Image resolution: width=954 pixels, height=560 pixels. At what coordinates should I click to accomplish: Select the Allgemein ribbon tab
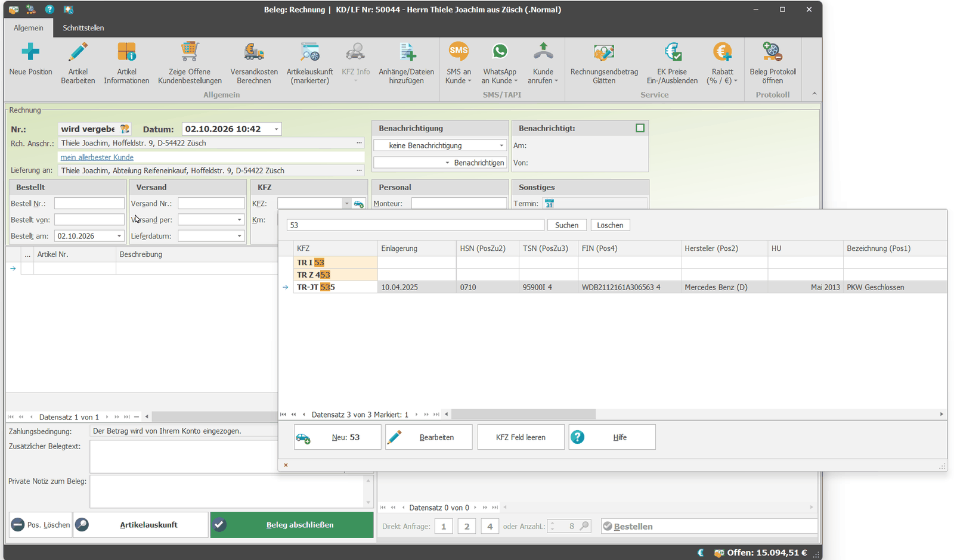tap(29, 28)
